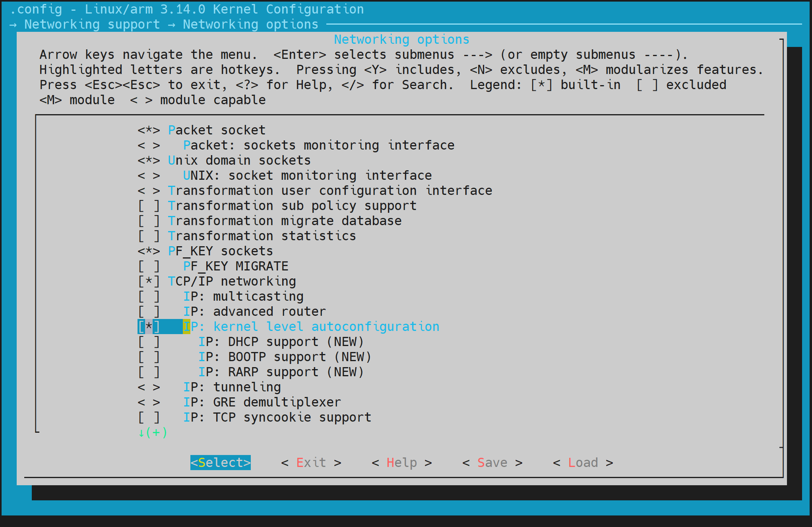Screen dimensions: 812x527
Task: Click the Select button
Action: (x=221, y=462)
